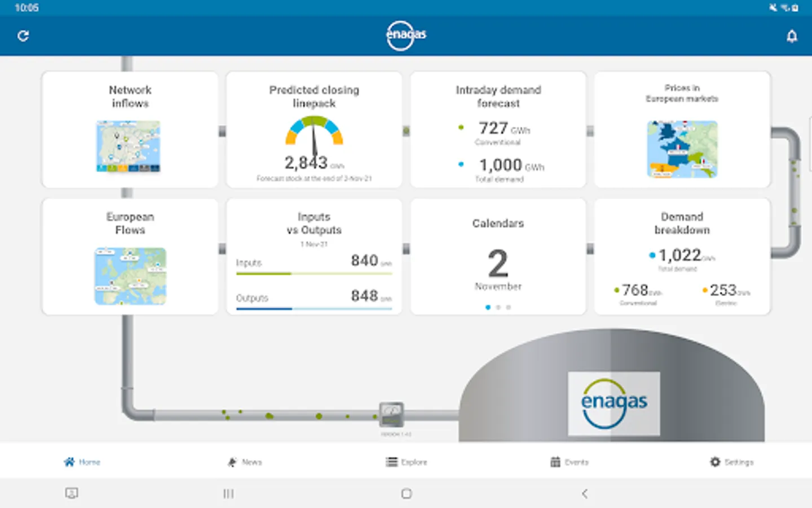812x508 pixels.
Task: Select the 2,843 GWh linepack value
Action: (314, 163)
